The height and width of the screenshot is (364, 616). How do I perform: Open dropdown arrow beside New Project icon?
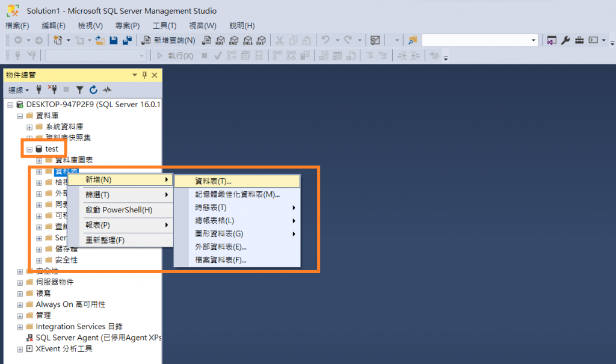69,40
